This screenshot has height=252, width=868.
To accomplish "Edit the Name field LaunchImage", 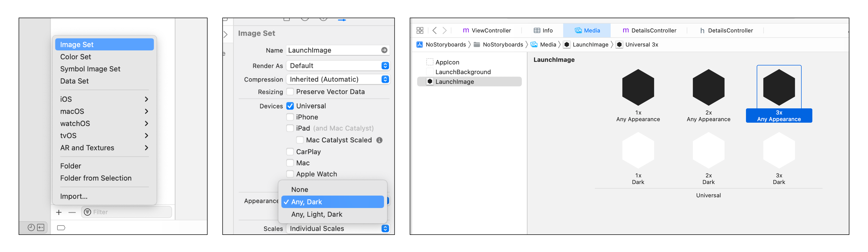I will (338, 50).
